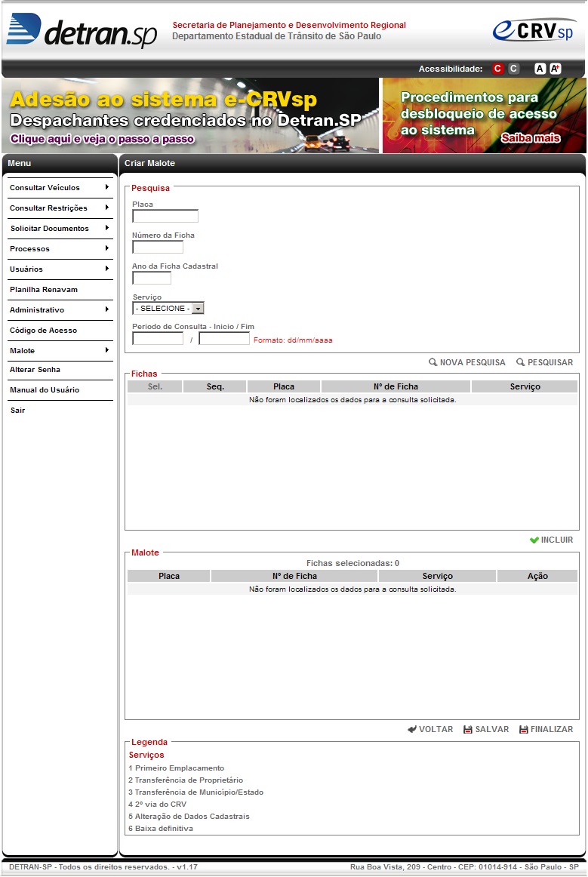Expand the Usuários submenu arrow
The height and width of the screenshot is (877, 588).
coord(107,269)
